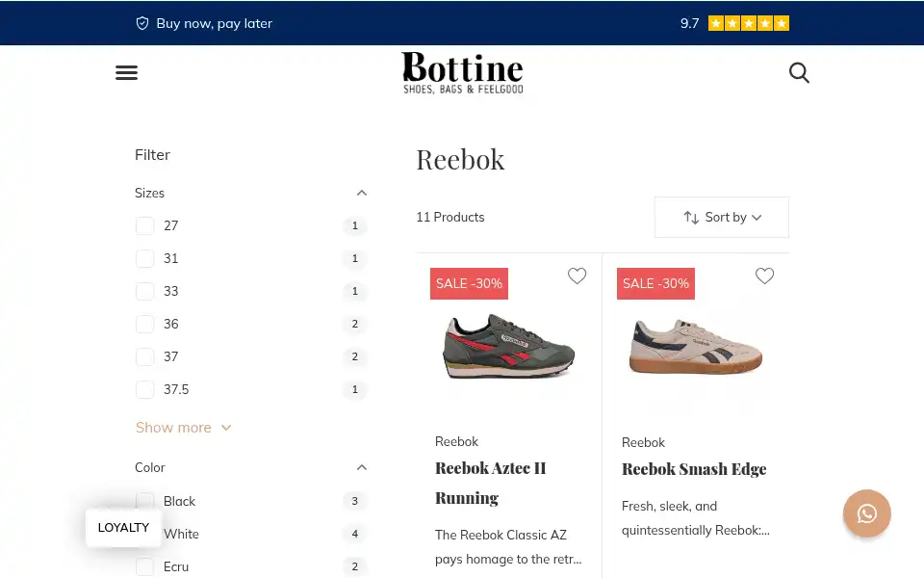924x578 pixels.
Task: Check the size 33 checkbox
Action: click(145, 291)
